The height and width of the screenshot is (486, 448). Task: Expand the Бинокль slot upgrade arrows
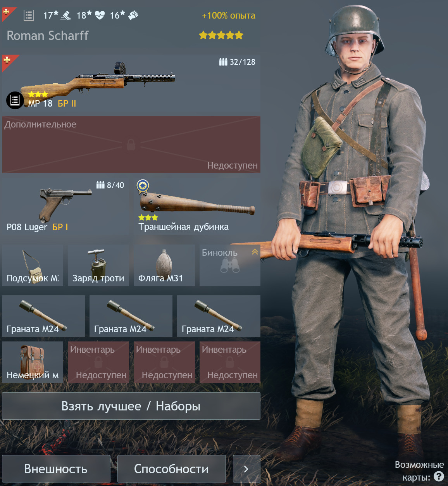pyautogui.click(x=255, y=252)
